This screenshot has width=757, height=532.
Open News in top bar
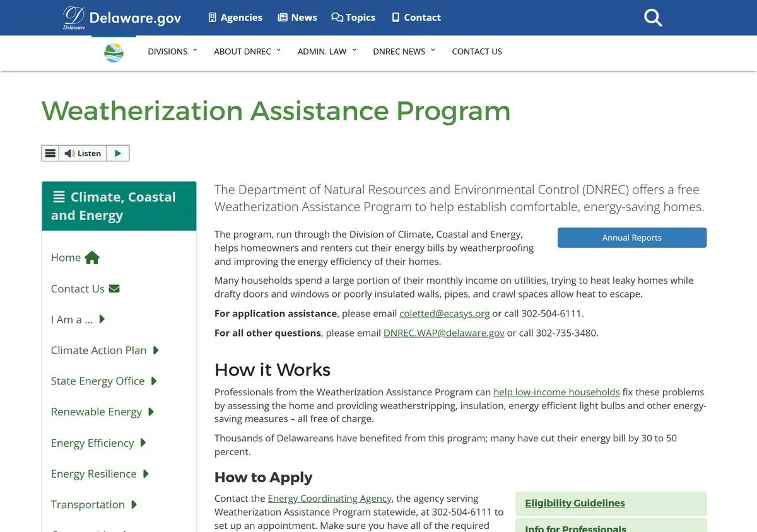click(x=297, y=18)
